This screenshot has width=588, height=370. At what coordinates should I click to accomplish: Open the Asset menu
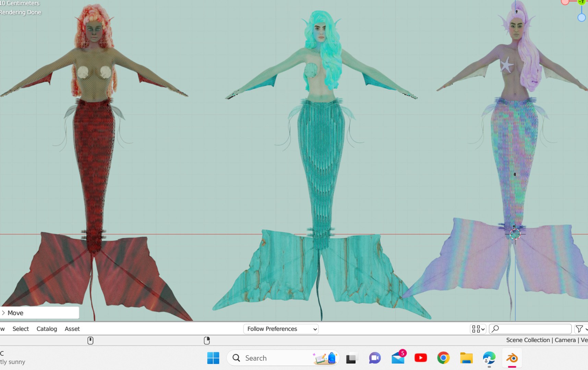pos(72,329)
